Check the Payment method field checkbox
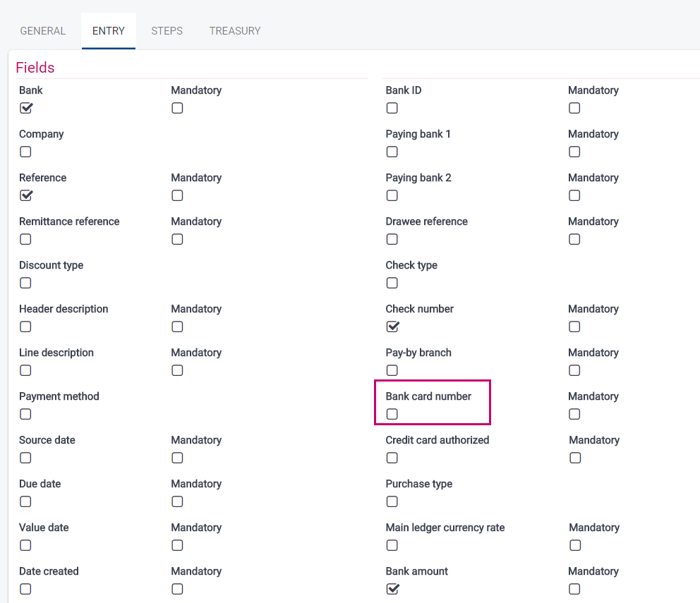 click(x=25, y=414)
